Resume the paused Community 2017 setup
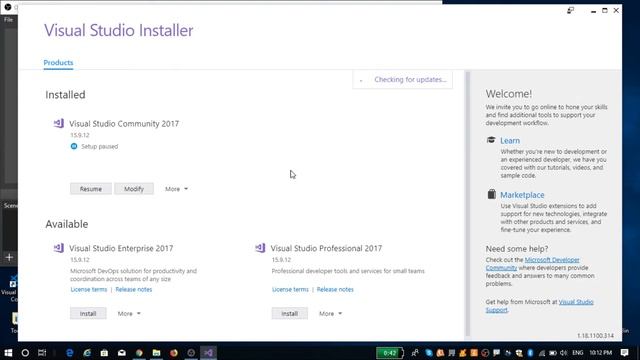The height and width of the screenshot is (360, 640). [91, 189]
